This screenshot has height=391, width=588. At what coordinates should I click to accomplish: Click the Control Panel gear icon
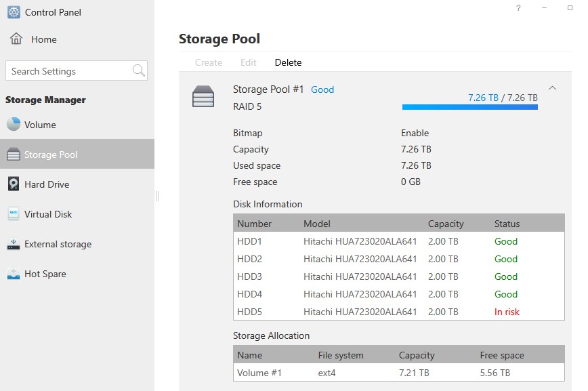coord(14,12)
